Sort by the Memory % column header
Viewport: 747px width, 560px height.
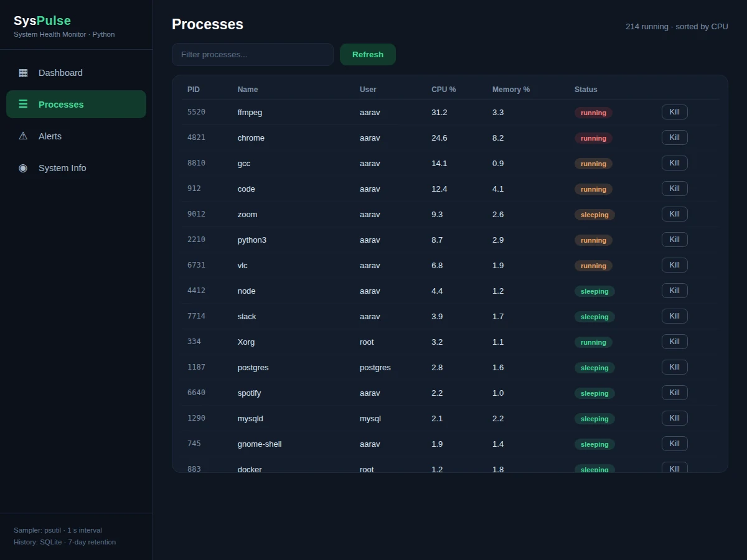point(511,90)
